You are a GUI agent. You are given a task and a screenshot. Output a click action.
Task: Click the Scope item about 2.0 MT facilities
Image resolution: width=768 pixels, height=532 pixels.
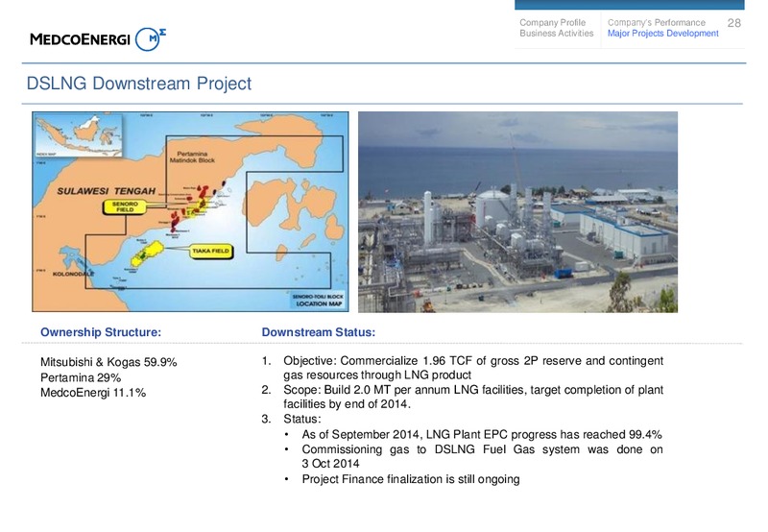click(x=463, y=397)
